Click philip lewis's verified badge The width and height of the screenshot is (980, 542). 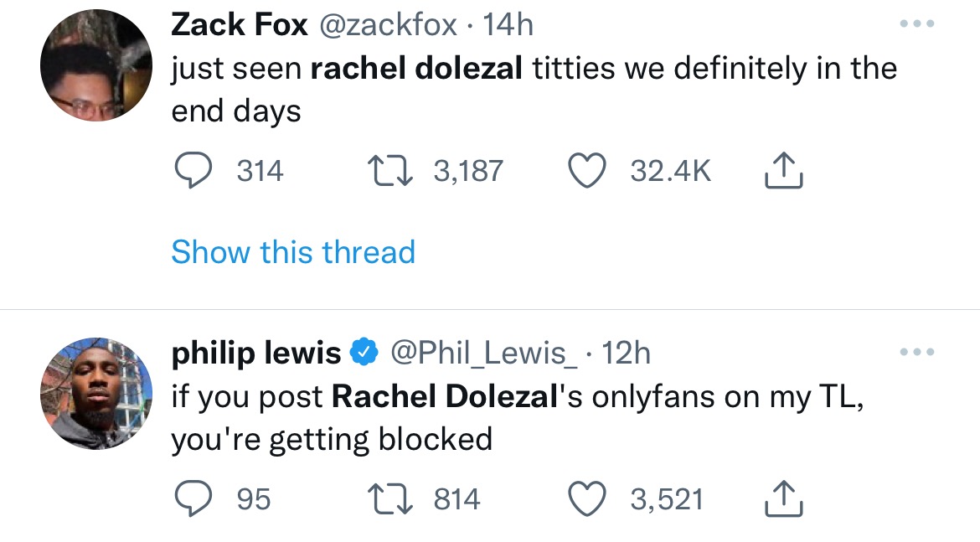(x=362, y=354)
